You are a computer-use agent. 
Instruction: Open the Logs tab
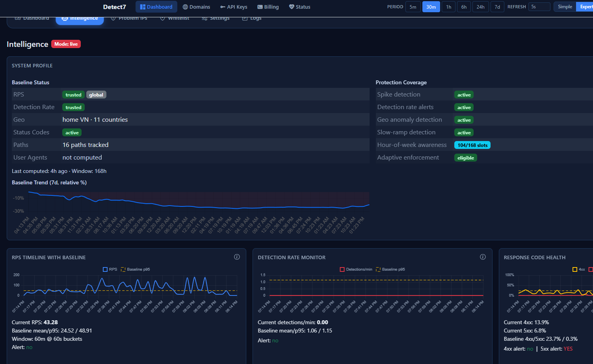coord(251,19)
